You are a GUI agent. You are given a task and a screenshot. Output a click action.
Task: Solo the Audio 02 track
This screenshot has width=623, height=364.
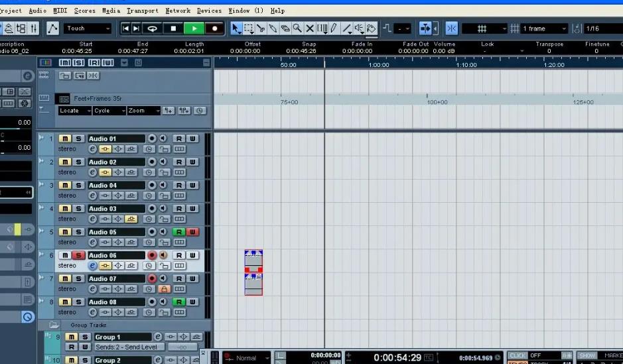78,162
